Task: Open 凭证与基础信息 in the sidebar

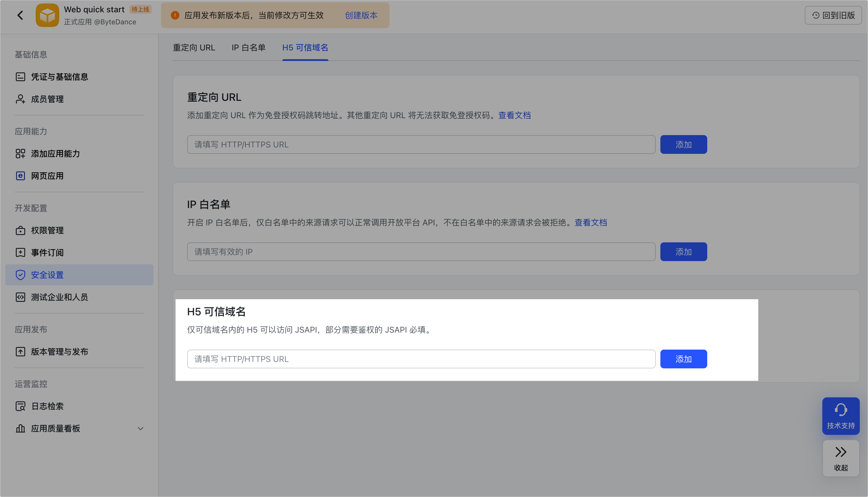Action: (x=59, y=77)
